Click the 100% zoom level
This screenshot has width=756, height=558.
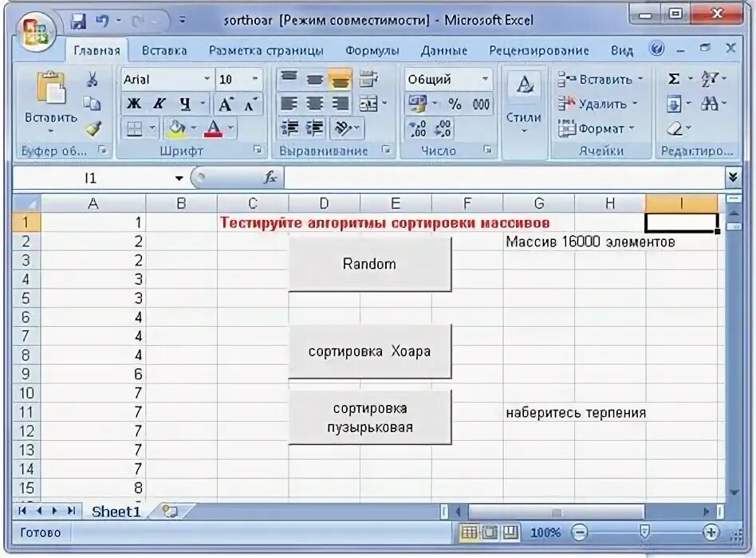545,532
